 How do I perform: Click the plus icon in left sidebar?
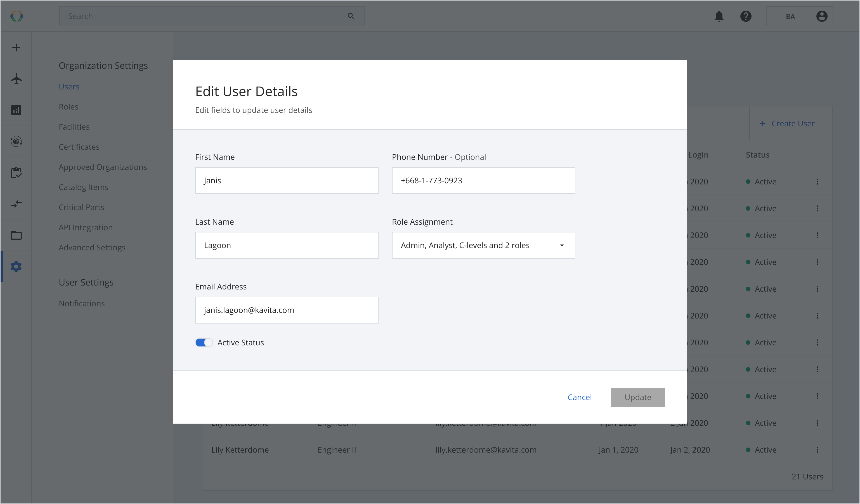16,47
